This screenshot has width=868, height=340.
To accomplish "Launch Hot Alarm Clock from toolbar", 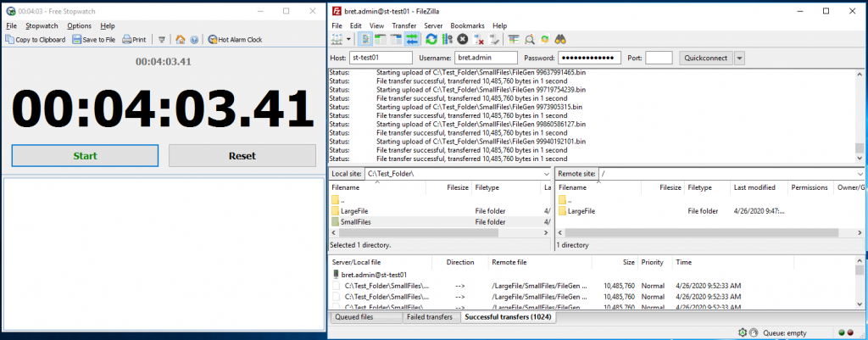I will 235,39.
